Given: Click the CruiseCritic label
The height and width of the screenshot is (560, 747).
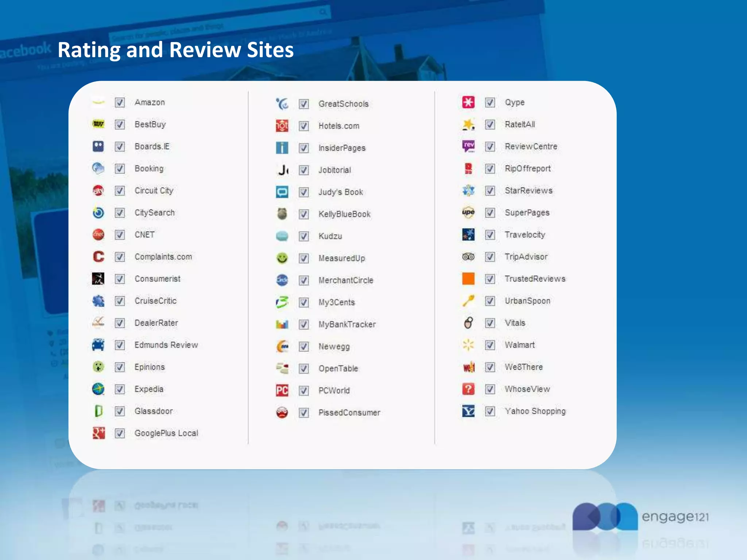Looking at the screenshot, I should pyautogui.click(x=155, y=301).
